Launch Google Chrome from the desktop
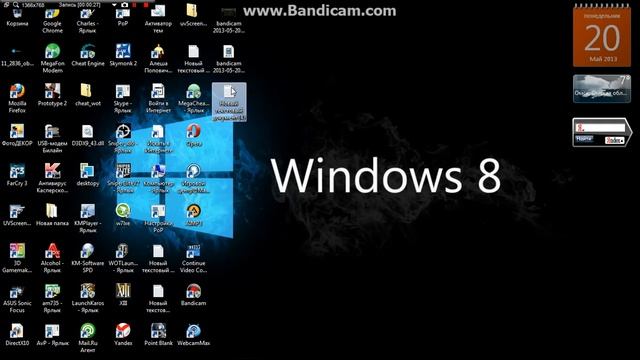640x360 pixels. [x=52, y=20]
